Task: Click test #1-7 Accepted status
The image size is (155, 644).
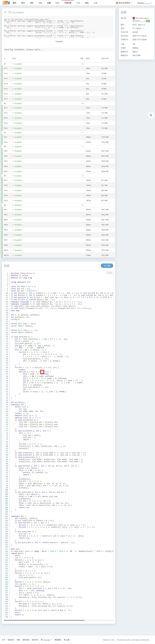Action: tap(17, 99)
